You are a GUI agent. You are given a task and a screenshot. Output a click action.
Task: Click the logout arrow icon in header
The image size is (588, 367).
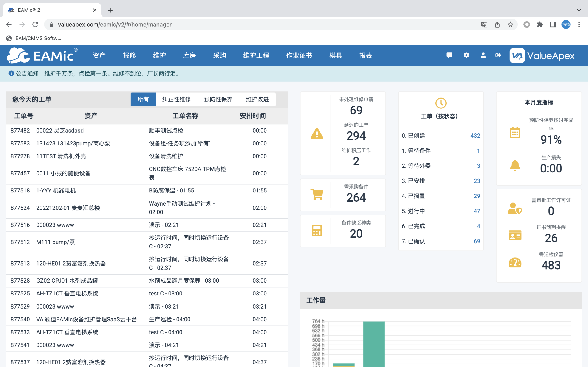pyautogui.click(x=498, y=55)
